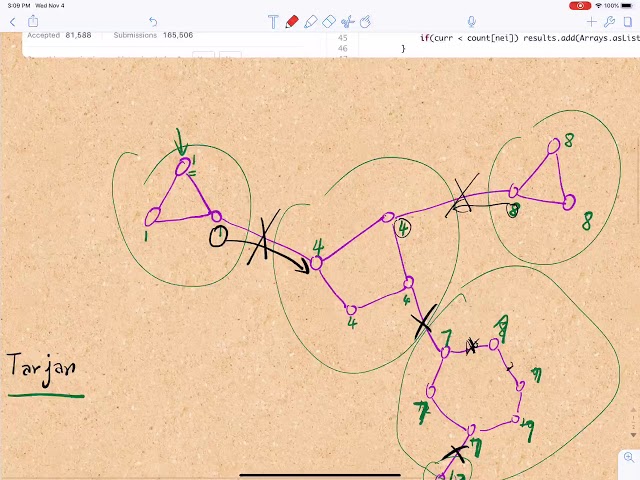Click code line number 46
The height and width of the screenshot is (480, 640).
[342, 49]
